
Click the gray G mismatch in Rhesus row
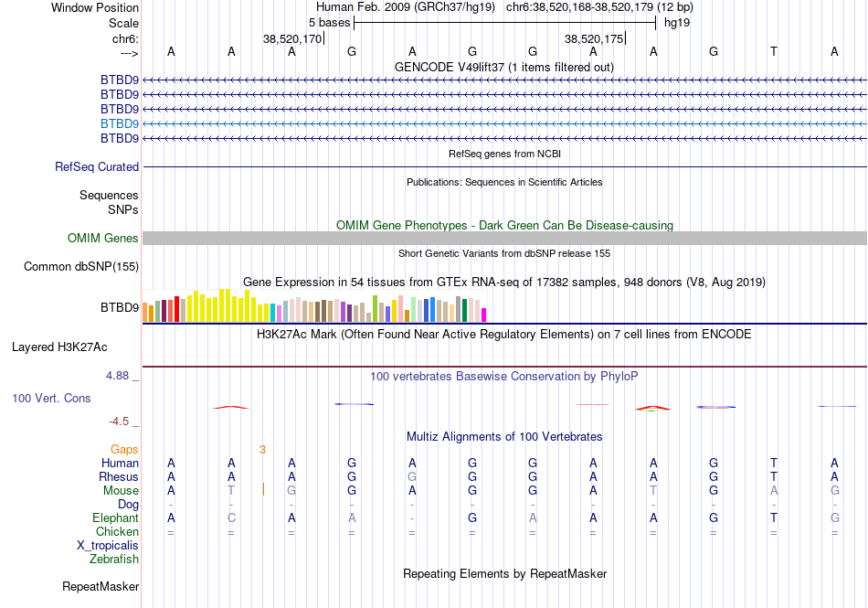click(412, 476)
